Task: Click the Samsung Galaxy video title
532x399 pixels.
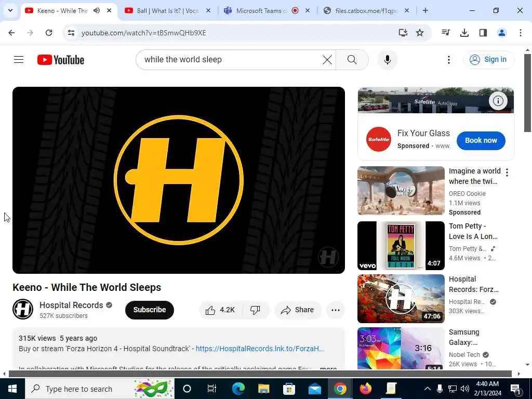Action: tap(464, 337)
